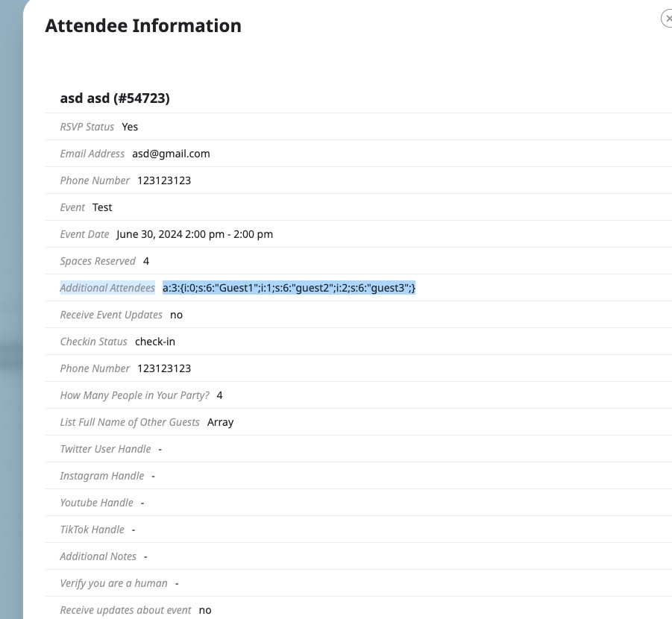Click the Twitter User Handle row
Image resolution: width=672 pixels, height=619 pixels.
[x=359, y=449]
